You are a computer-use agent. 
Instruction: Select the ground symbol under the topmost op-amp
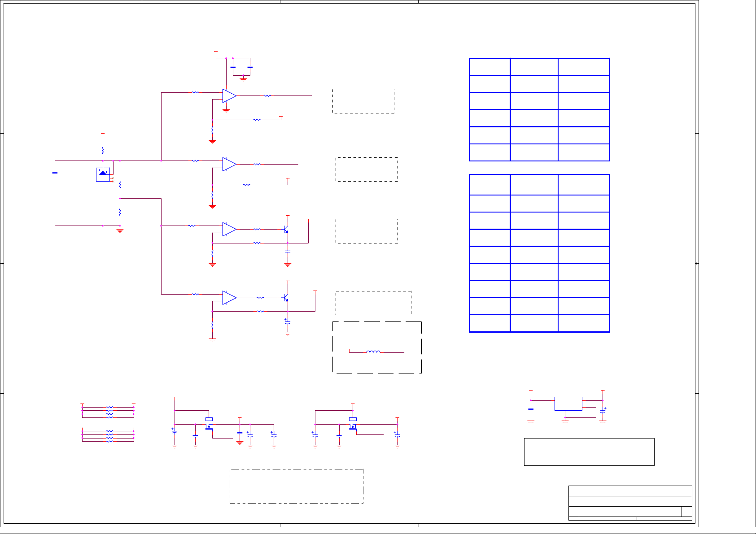(x=226, y=110)
